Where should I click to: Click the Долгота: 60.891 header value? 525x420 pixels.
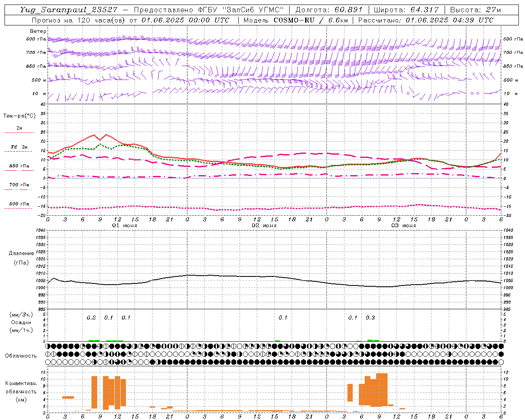pyautogui.click(x=329, y=10)
